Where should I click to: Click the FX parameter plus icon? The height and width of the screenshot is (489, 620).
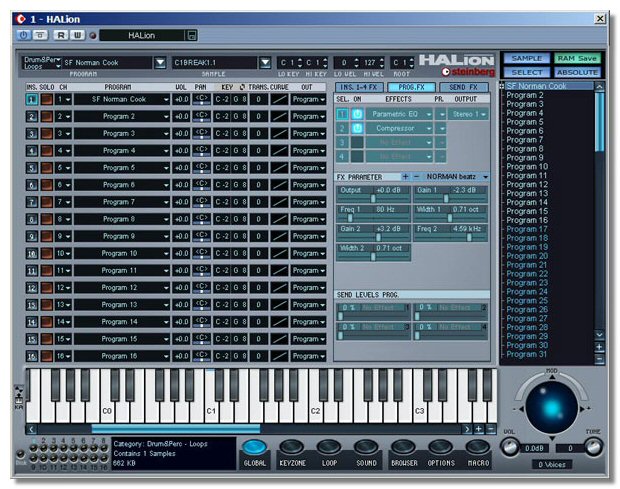point(405,177)
